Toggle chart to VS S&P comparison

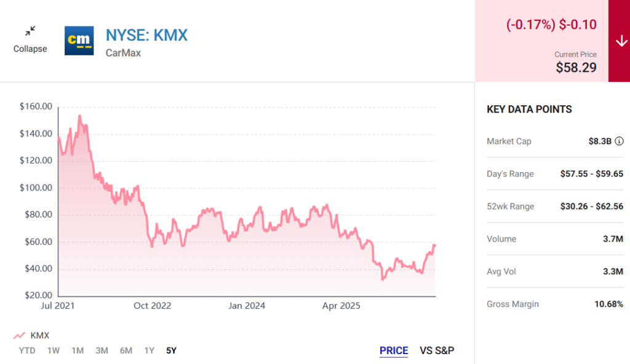coord(437,350)
